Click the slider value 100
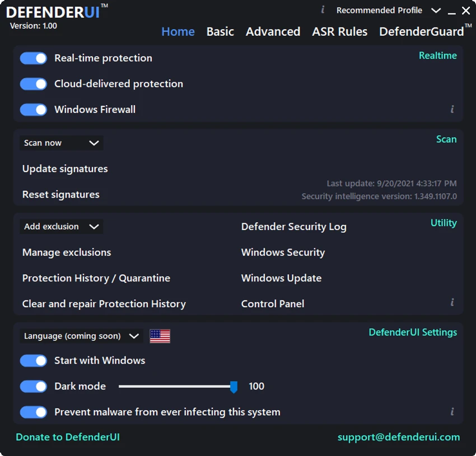Image resolution: width=476 pixels, height=456 pixels. pos(256,386)
